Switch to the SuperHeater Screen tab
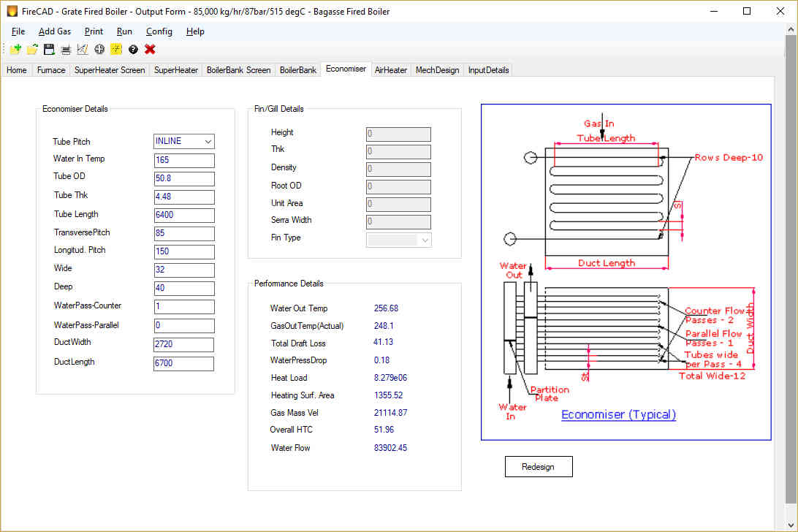 (110, 70)
